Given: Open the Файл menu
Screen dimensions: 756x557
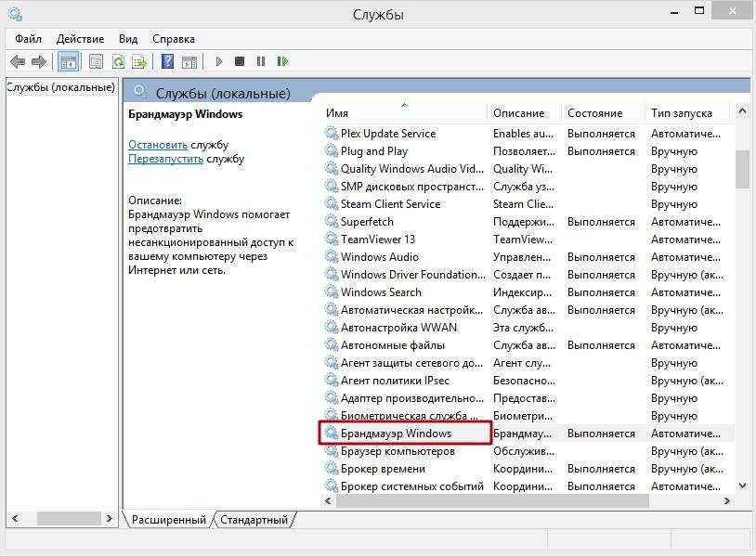Looking at the screenshot, I should 28,39.
